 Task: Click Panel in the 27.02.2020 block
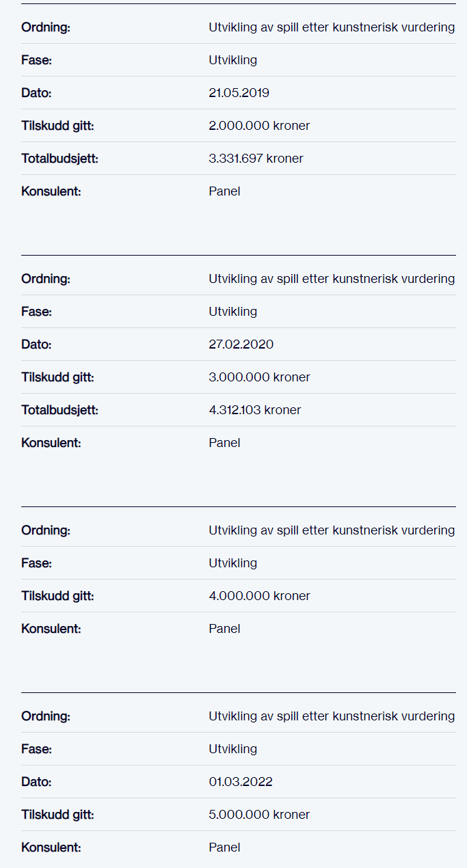224,443
